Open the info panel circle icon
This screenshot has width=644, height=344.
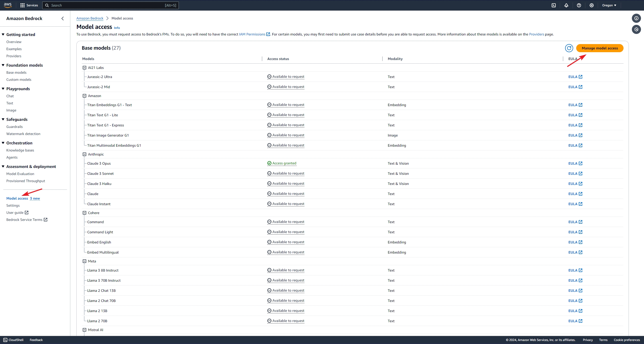pos(636,18)
